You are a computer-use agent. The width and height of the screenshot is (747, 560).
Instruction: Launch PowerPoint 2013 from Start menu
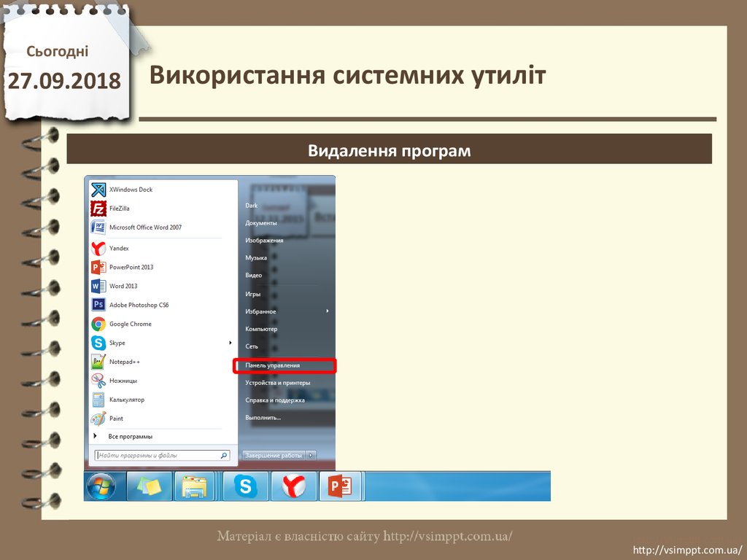click(x=131, y=268)
